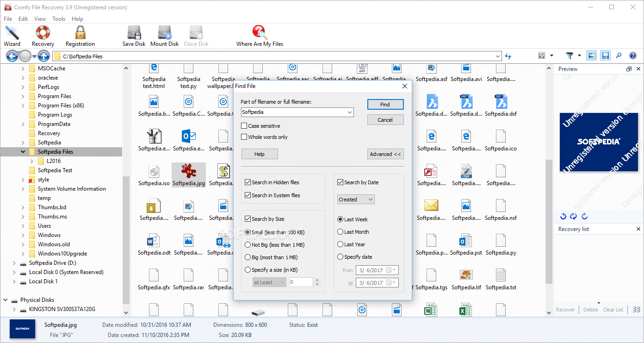Image resolution: width=644 pixels, height=343 pixels.
Task: Enable Whole words only option
Action: click(x=244, y=137)
